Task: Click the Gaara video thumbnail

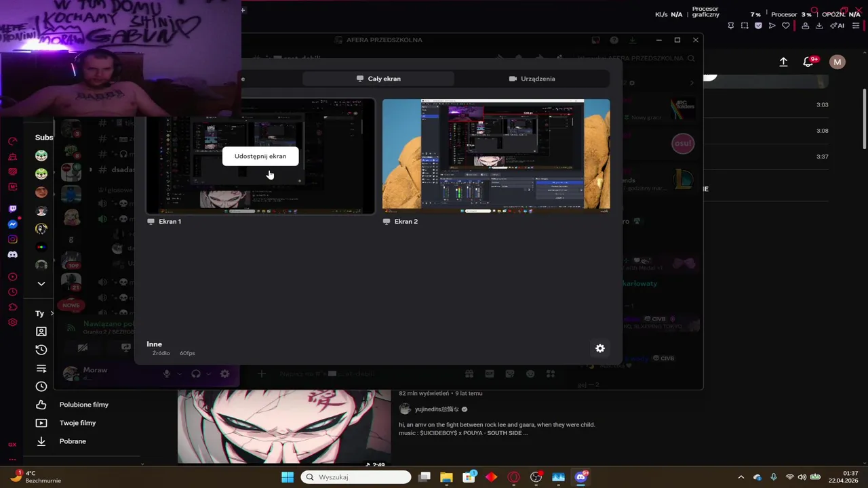Action: point(284,426)
